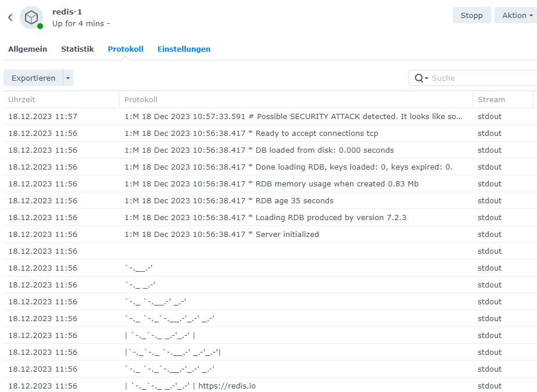Select the RDB age 35 seconds row
The width and height of the screenshot is (537, 392).
[229, 201]
